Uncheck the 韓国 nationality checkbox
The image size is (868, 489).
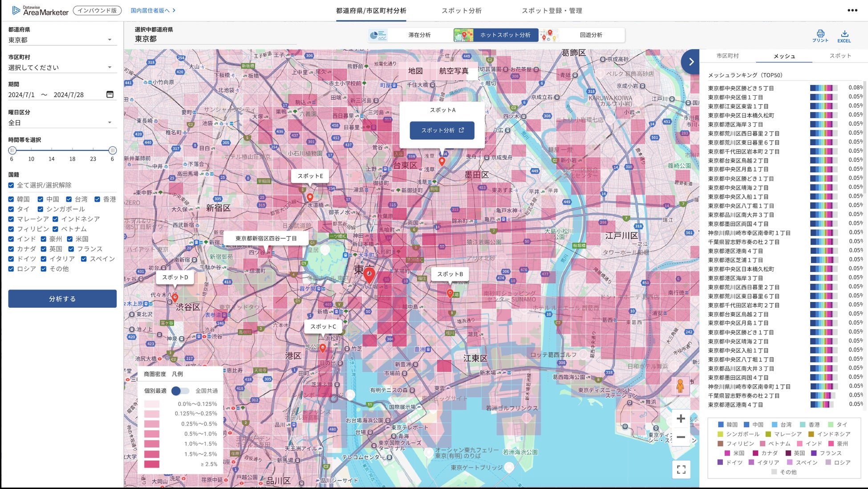click(11, 199)
